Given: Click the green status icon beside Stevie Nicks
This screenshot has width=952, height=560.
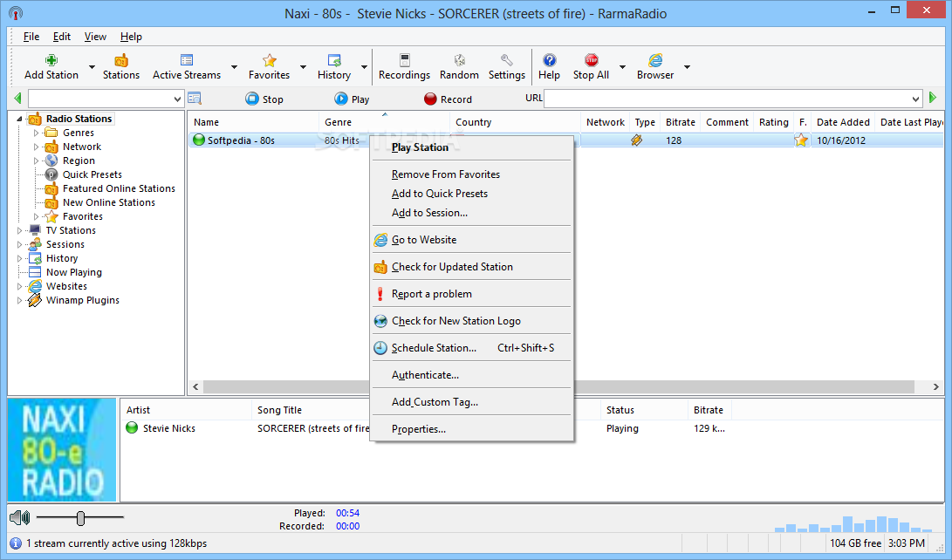Looking at the screenshot, I should [x=132, y=427].
